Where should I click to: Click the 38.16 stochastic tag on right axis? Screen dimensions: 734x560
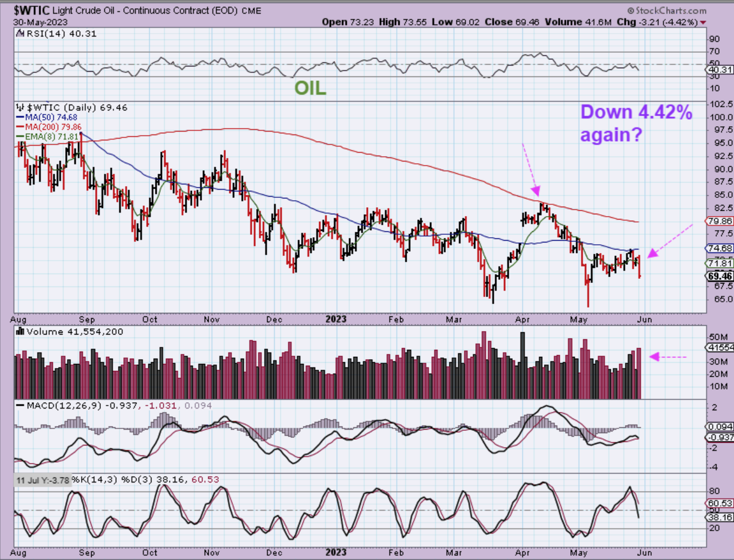point(721,517)
